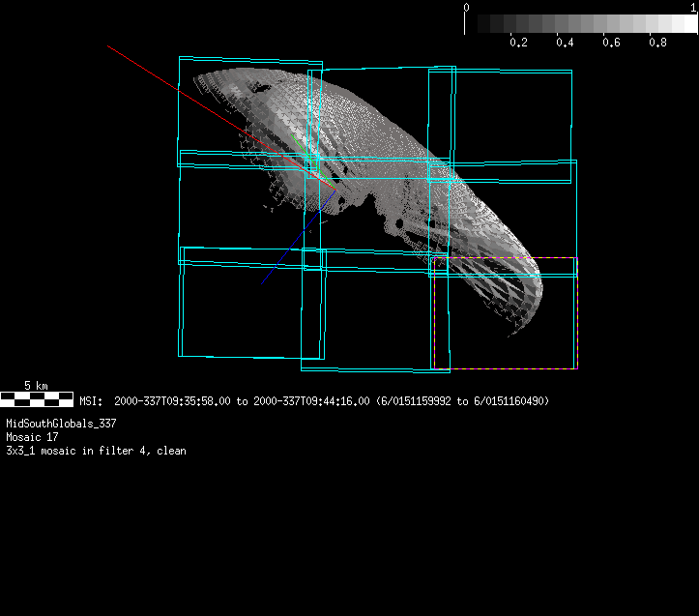Select the 0.8 tick label on the colorbar

(x=657, y=43)
